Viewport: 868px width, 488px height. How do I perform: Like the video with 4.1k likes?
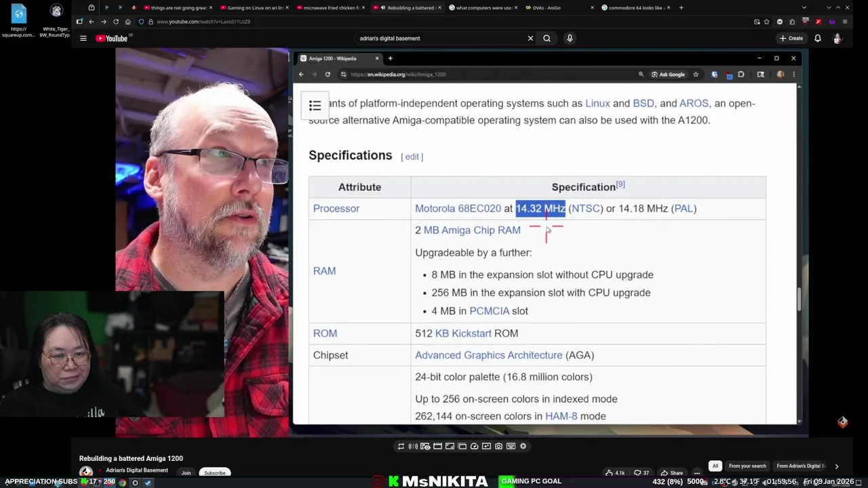click(616, 473)
